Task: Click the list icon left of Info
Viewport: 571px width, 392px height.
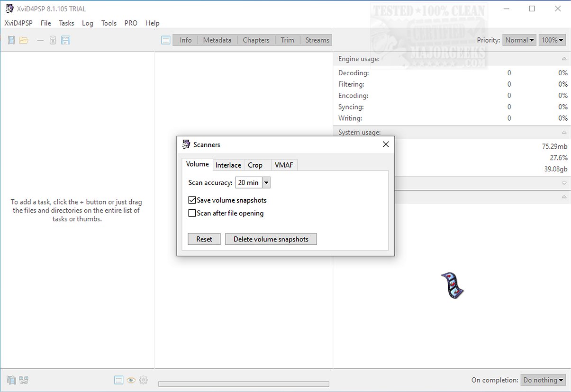Action: [165, 40]
